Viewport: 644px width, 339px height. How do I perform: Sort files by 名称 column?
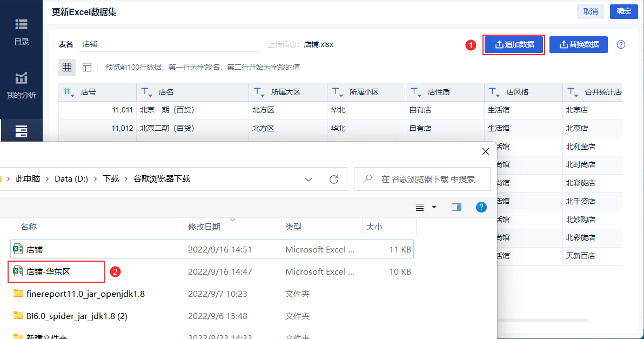tap(29, 227)
